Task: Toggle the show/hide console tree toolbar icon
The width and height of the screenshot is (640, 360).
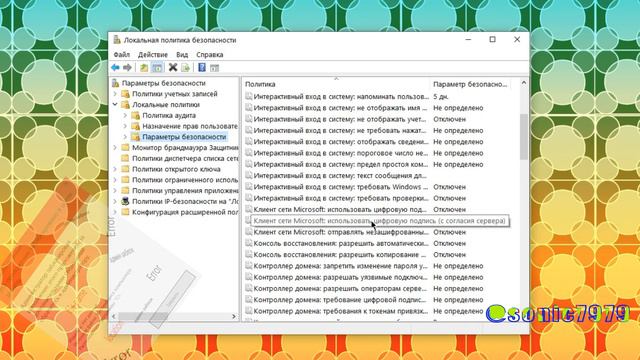Action: [x=157, y=67]
